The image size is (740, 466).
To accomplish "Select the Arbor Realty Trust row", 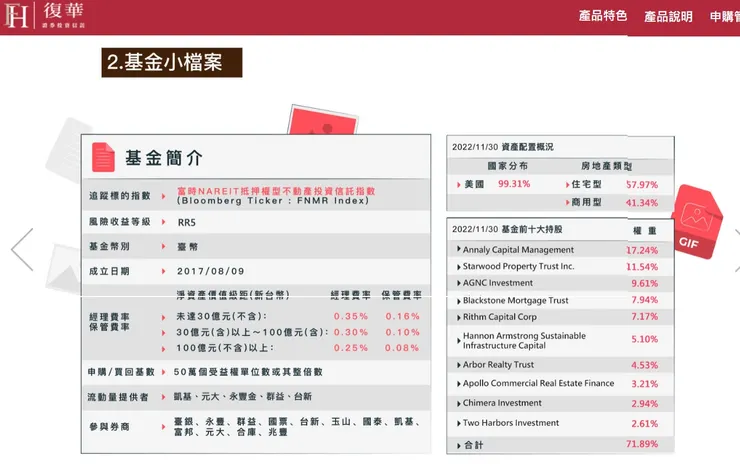I will click(x=560, y=364).
